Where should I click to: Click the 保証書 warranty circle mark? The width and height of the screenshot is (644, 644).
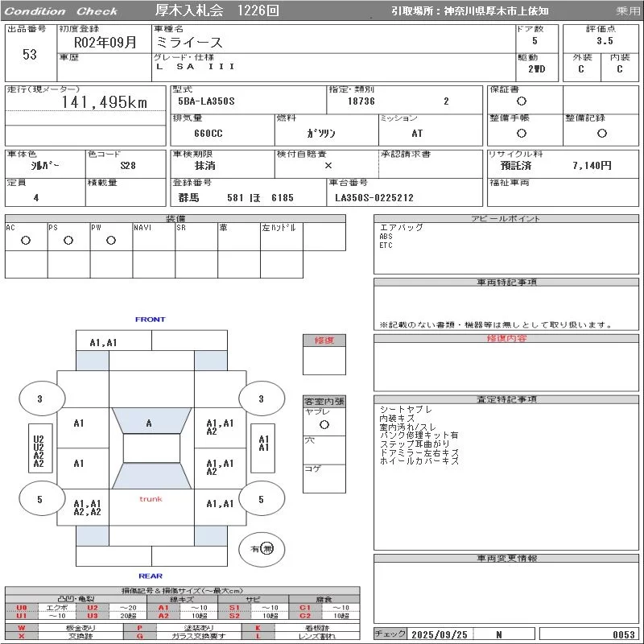pyautogui.click(x=522, y=101)
